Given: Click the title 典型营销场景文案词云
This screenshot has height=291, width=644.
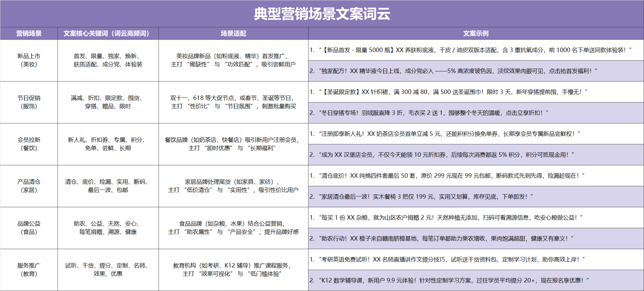Looking at the screenshot, I should tap(322, 14).
